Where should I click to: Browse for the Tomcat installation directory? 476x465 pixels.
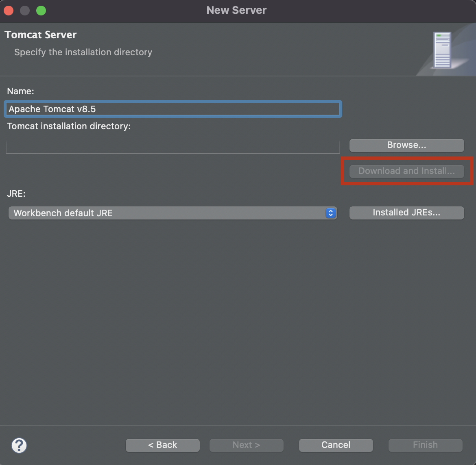(x=406, y=145)
